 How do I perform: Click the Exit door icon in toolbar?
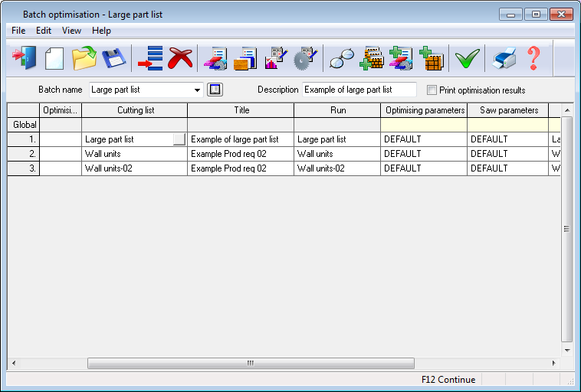pos(25,58)
